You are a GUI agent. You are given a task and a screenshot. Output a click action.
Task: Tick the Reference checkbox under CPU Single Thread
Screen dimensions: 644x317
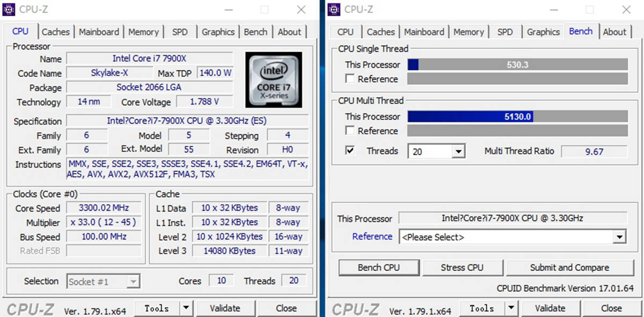click(x=350, y=79)
